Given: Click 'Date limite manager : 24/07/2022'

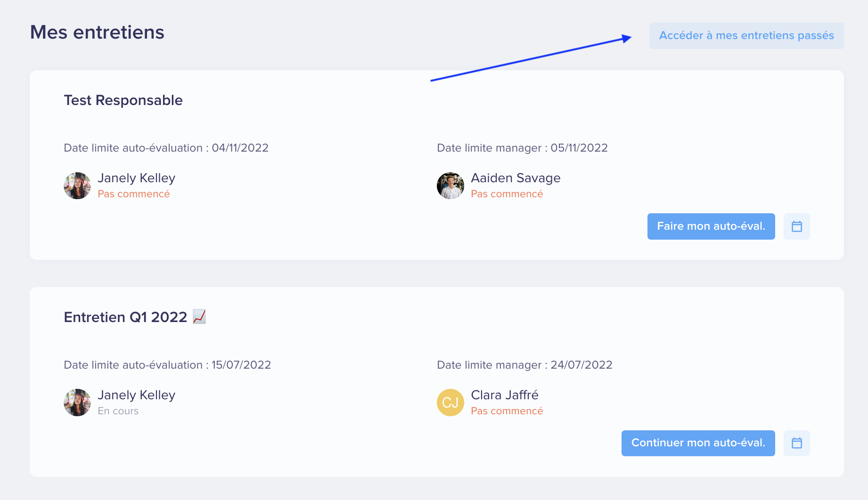Looking at the screenshot, I should [x=525, y=365].
